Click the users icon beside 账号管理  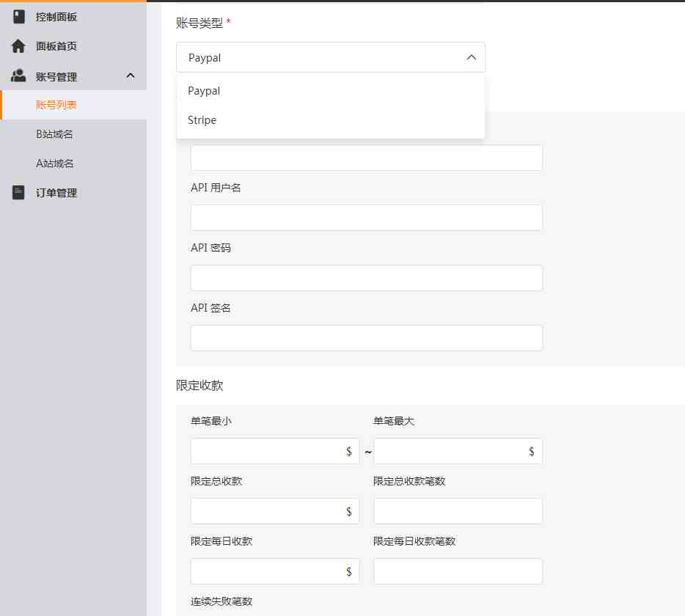(x=18, y=76)
